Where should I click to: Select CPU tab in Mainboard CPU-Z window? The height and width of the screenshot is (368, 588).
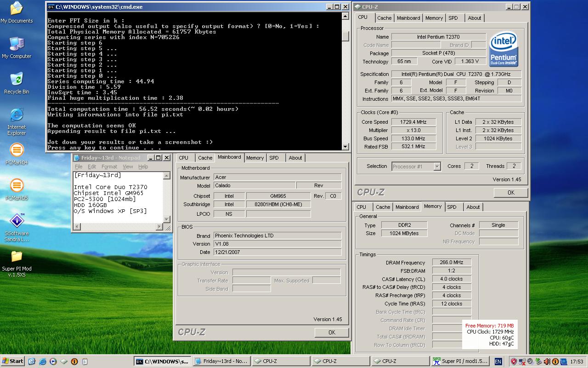(x=184, y=158)
